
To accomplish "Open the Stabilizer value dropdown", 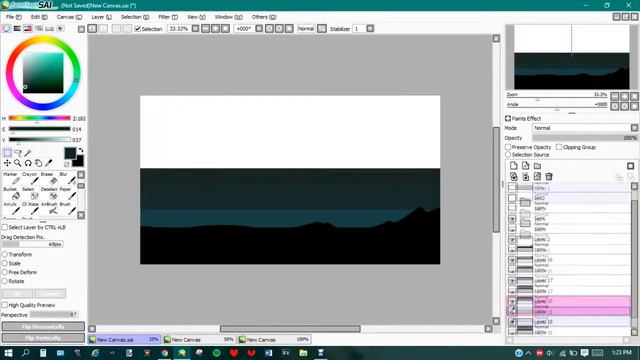I will [x=370, y=29].
